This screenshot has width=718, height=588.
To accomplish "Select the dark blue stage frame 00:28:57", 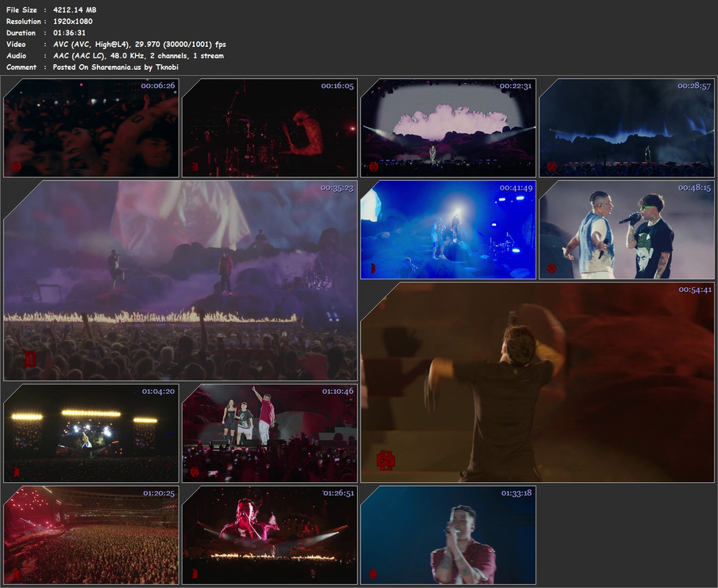I will [x=627, y=128].
